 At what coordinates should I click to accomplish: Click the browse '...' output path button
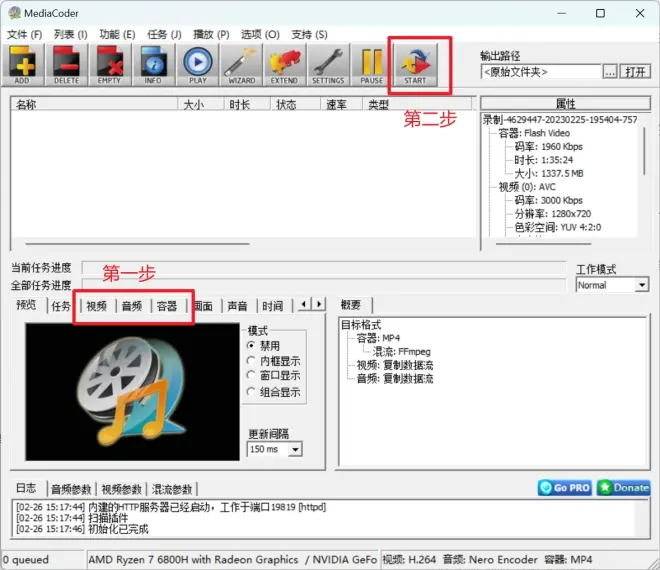610,72
